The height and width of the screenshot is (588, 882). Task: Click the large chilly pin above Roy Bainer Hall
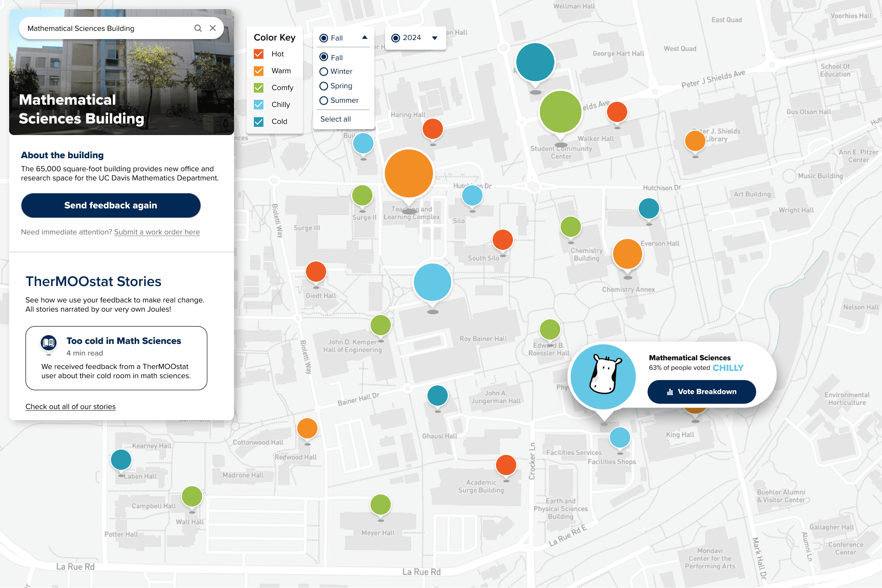[x=433, y=282]
